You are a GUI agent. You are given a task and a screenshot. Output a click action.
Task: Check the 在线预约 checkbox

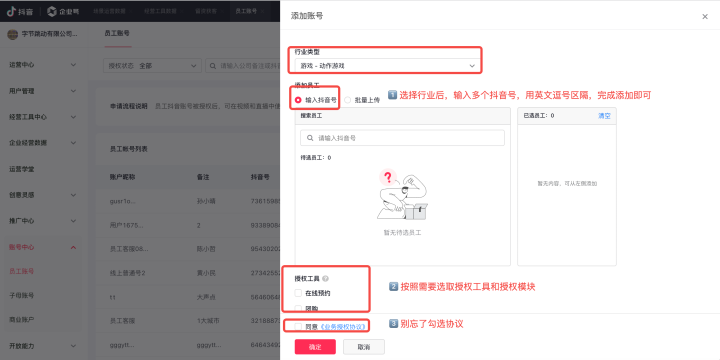pos(298,293)
